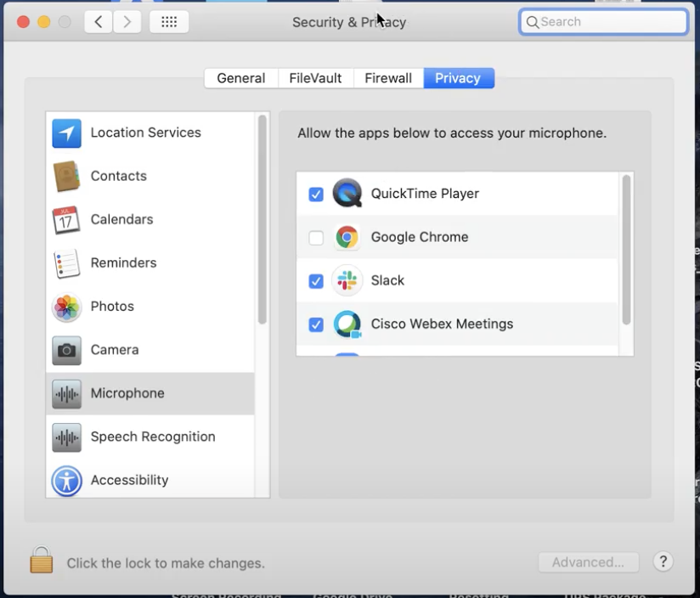
Task: Select Location Services text in sidebar
Action: [145, 133]
